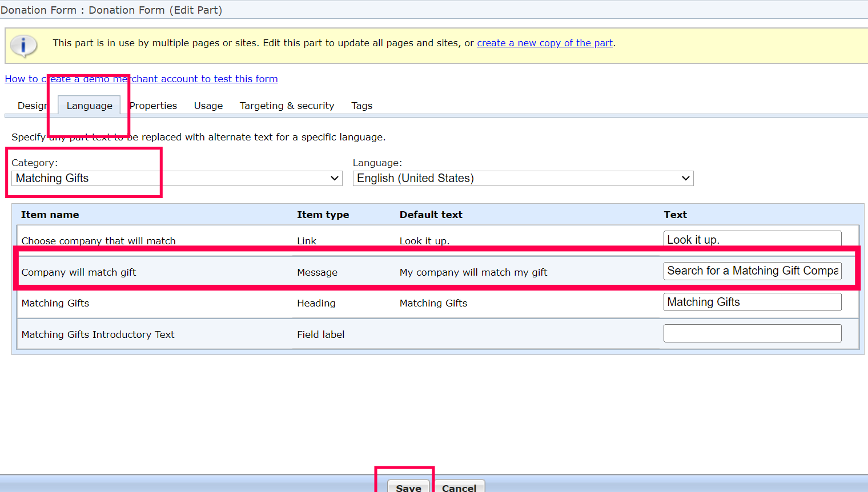Open the demo merchant account help link
The height and width of the screenshot is (492, 868).
[x=141, y=79]
